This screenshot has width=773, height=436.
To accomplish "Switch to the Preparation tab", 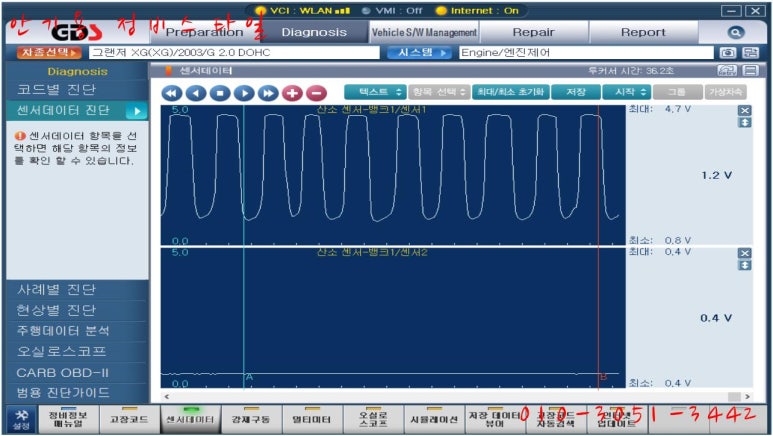I will coord(205,33).
